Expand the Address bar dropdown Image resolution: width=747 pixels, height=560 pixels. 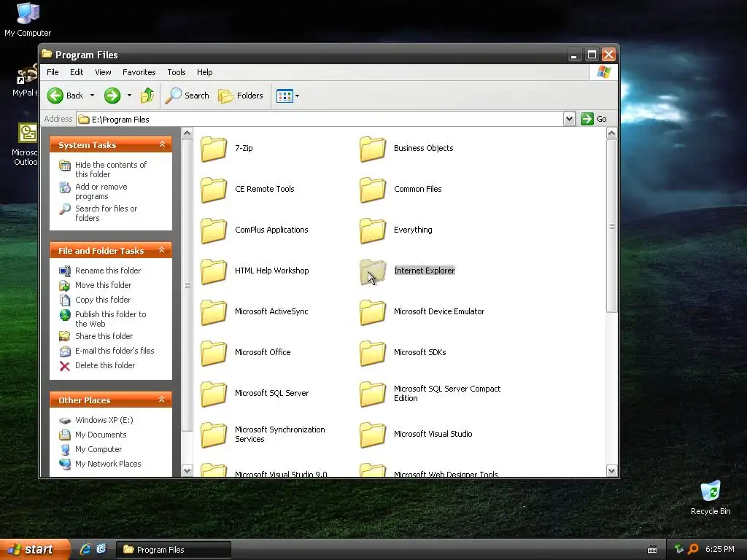pos(569,119)
